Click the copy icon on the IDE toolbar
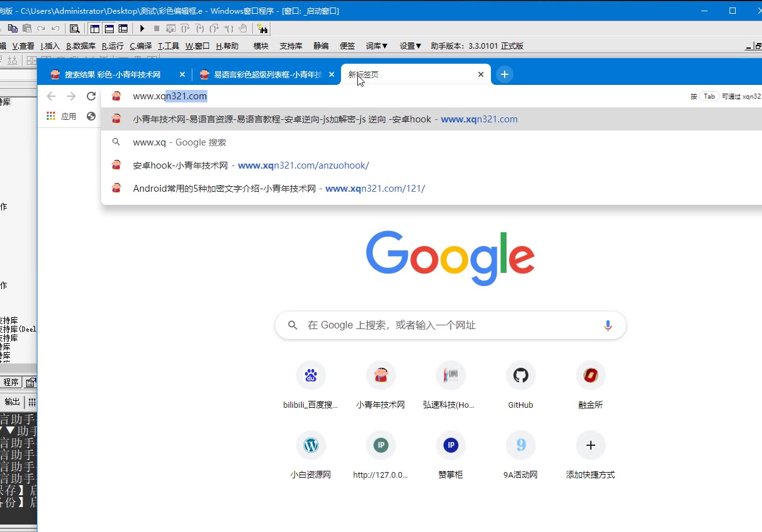 point(12,28)
